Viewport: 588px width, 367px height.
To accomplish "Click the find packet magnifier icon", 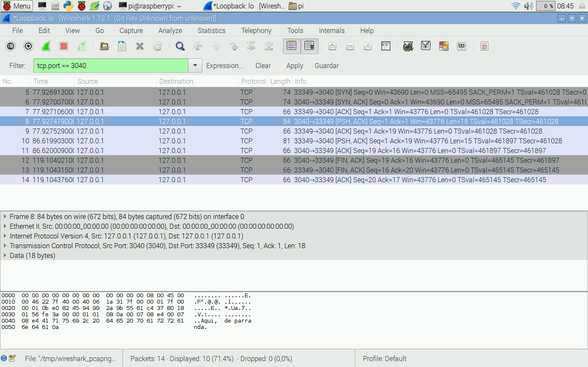I will click(180, 46).
